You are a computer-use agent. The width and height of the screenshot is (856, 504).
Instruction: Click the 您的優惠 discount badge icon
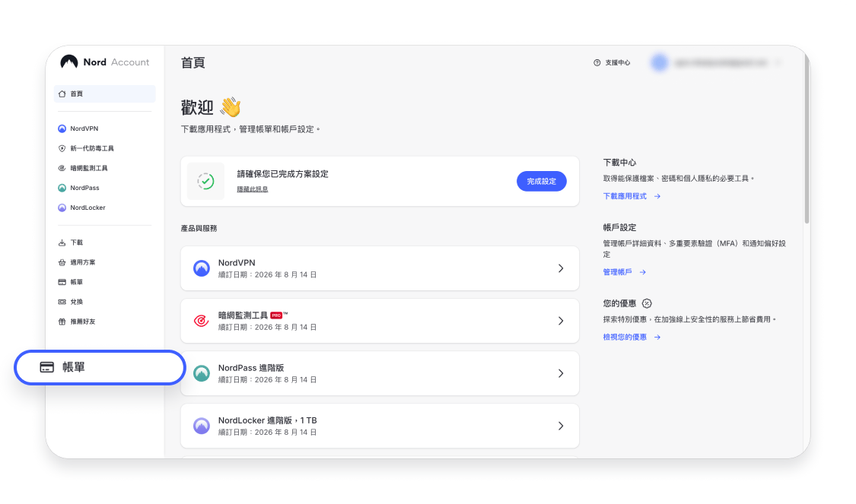pos(647,303)
